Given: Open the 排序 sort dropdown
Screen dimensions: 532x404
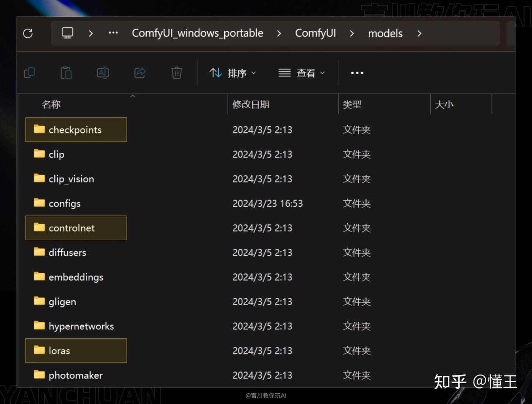Looking at the screenshot, I should tap(233, 73).
